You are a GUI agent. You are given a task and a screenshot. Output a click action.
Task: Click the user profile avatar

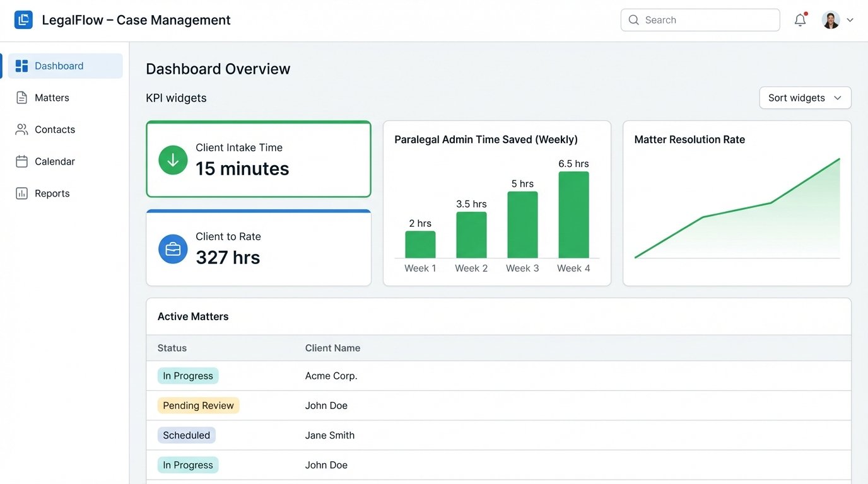point(831,20)
